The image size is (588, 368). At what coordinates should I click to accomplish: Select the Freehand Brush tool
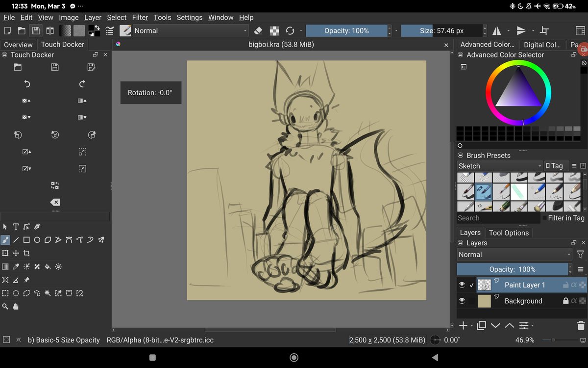(x=5, y=240)
